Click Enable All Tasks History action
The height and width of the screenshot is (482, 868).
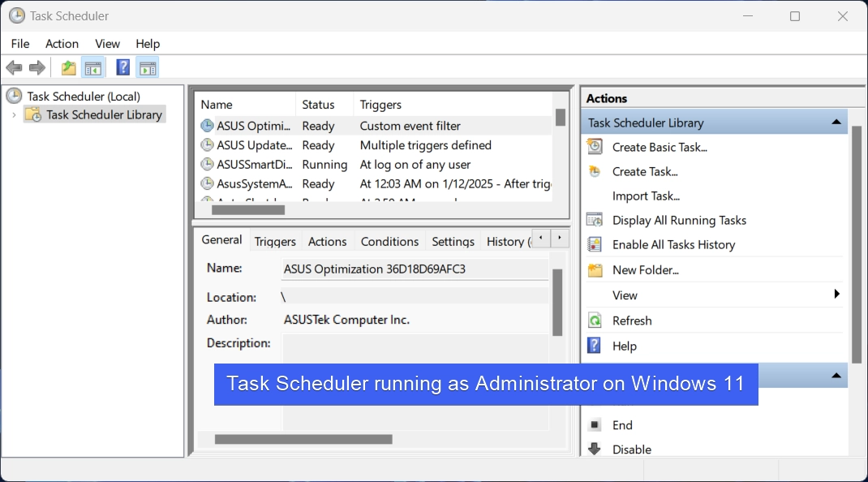[673, 245]
